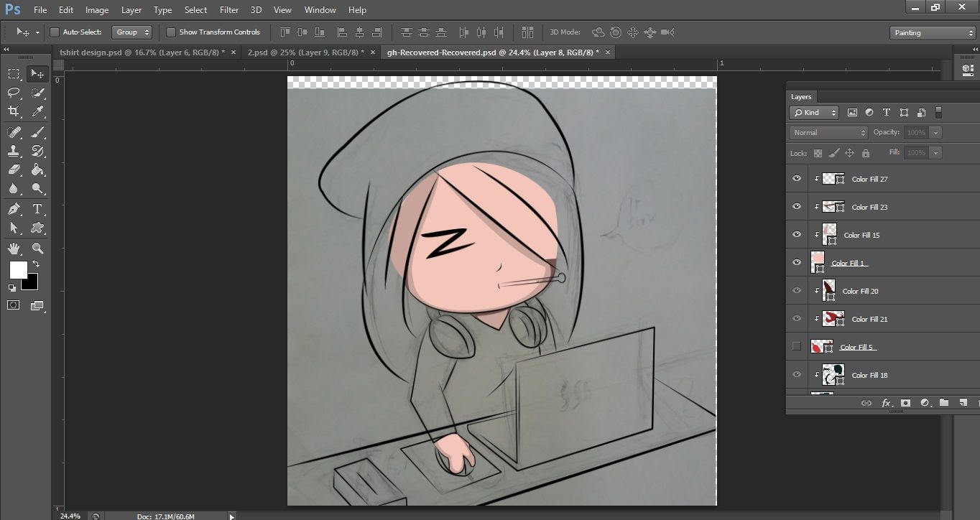The width and height of the screenshot is (980, 520).
Task: Select the Move tool in toolbox
Action: point(37,73)
